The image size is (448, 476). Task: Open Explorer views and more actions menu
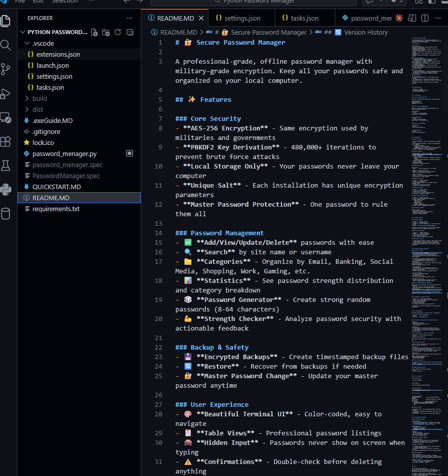129,18
